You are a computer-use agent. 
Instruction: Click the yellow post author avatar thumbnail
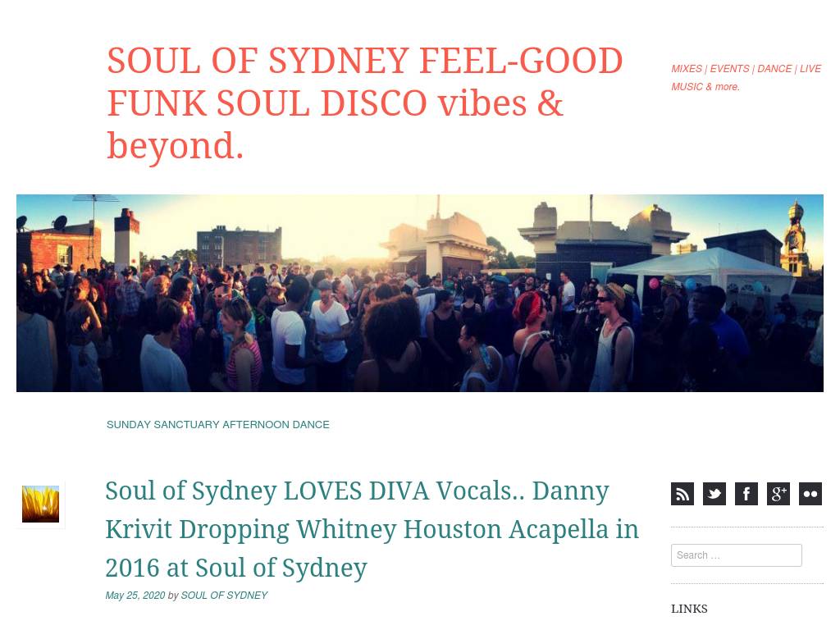[41, 504]
